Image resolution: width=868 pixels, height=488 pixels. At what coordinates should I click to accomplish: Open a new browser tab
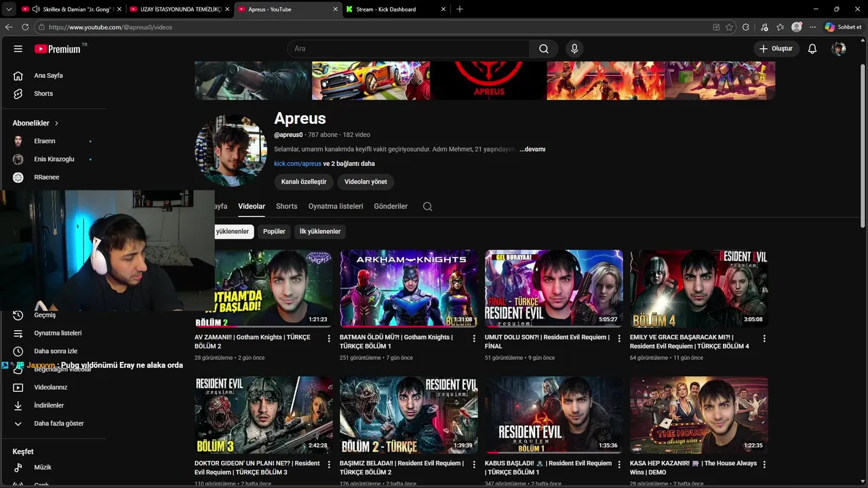(x=459, y=9)
